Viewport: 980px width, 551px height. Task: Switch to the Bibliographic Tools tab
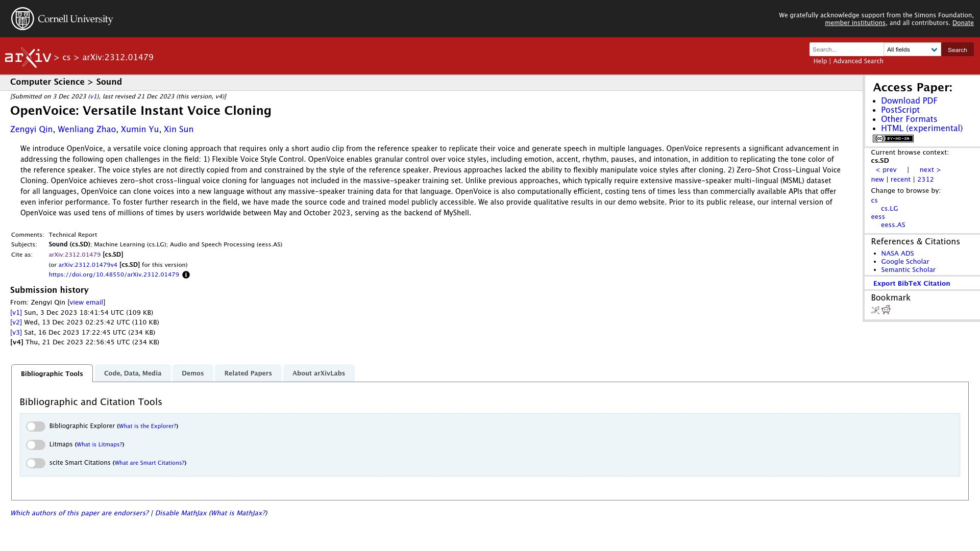[52, 373]
